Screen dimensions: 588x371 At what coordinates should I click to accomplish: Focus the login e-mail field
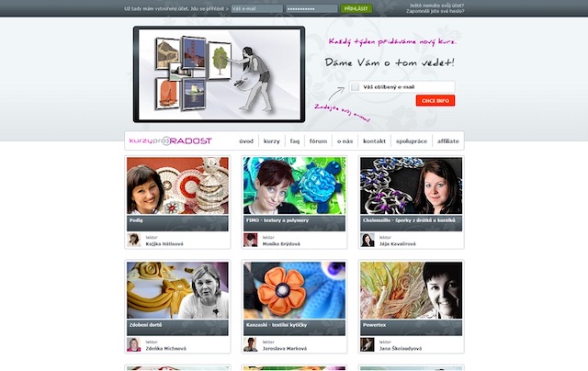point(257,8)
